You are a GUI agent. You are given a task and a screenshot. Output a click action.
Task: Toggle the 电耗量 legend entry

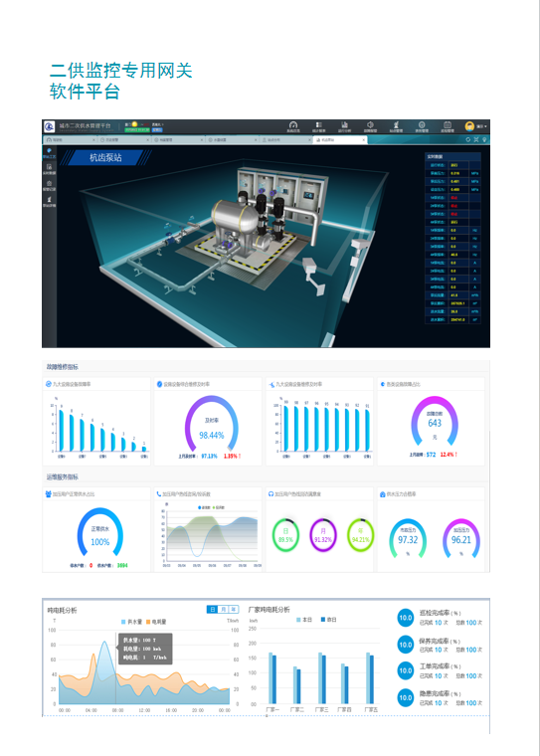click(156, 622)
